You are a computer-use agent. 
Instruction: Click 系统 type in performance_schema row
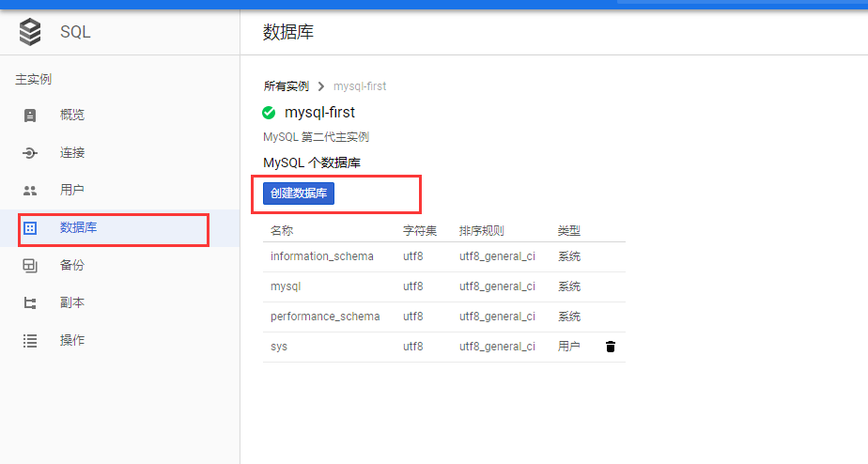click(569, 317)
